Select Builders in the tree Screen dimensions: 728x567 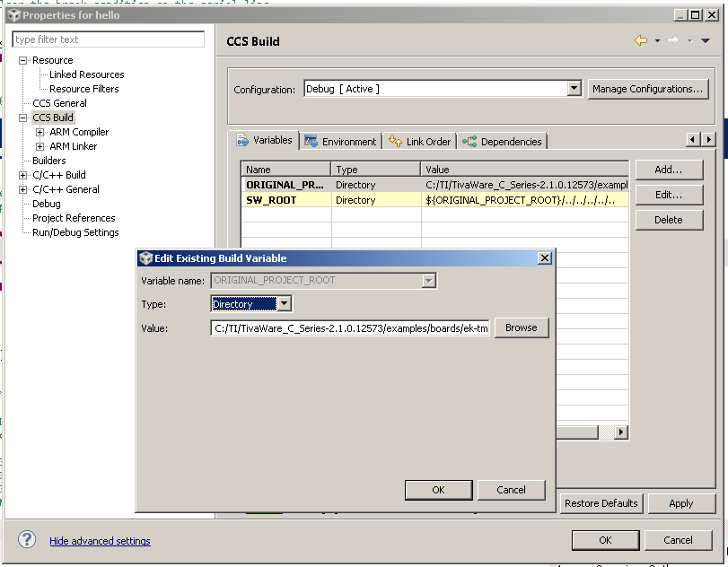[49, 161]
